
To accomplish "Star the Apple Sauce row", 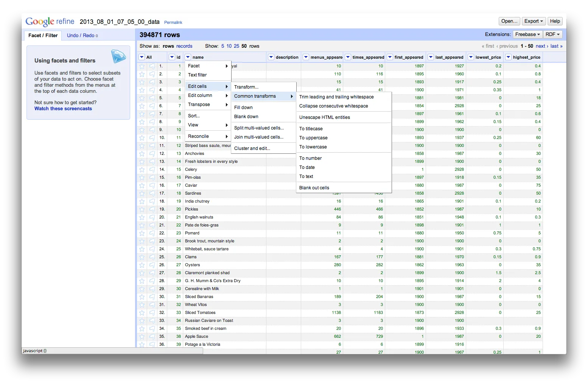I will (142, 337).
